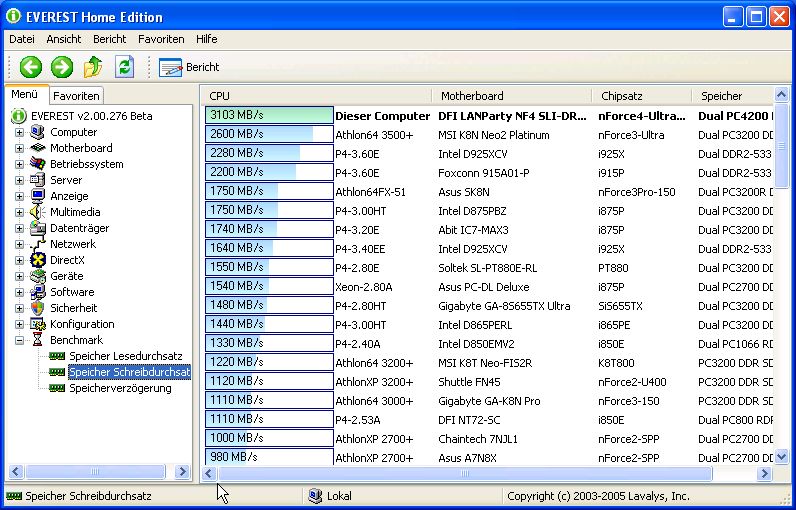Expand the Betriebssystem tree node
Viewport: 796px width, 510px height.
point(19,164)
